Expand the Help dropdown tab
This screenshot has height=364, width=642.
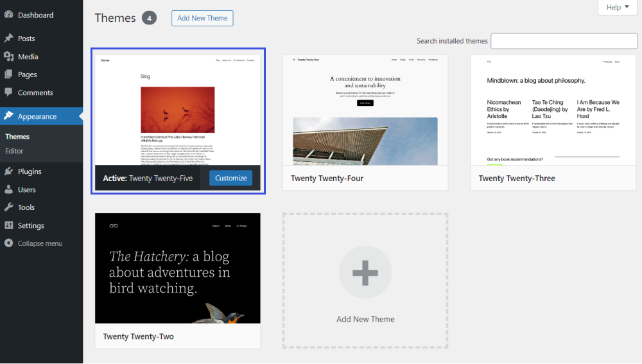[x=618, y=7]
